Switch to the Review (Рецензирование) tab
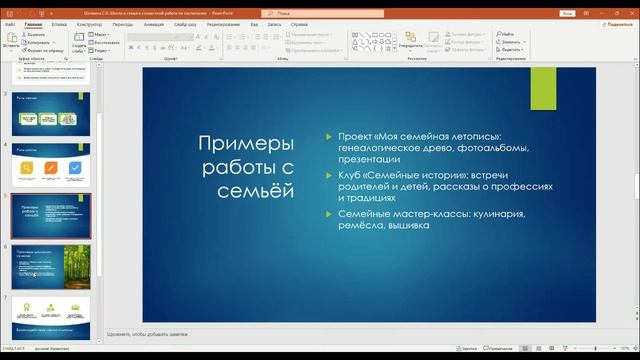Image resolution: width=640 pixels, height=360 pixels. [223, 24]
